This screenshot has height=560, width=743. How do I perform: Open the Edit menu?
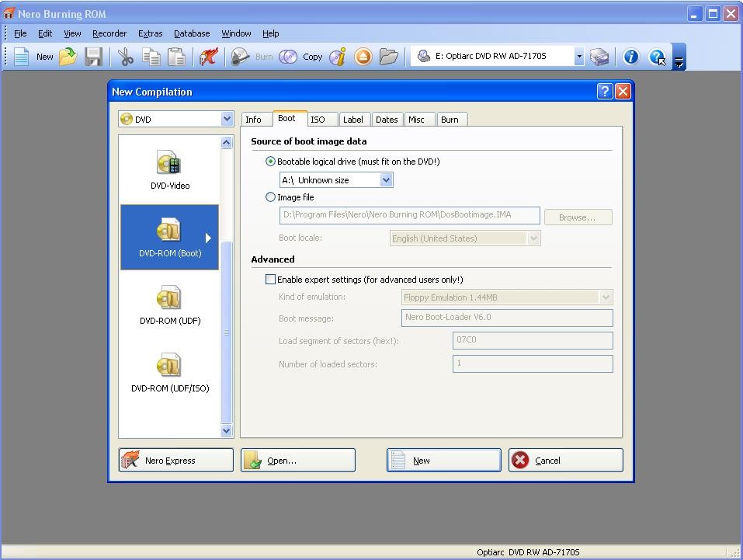[45, 33]
